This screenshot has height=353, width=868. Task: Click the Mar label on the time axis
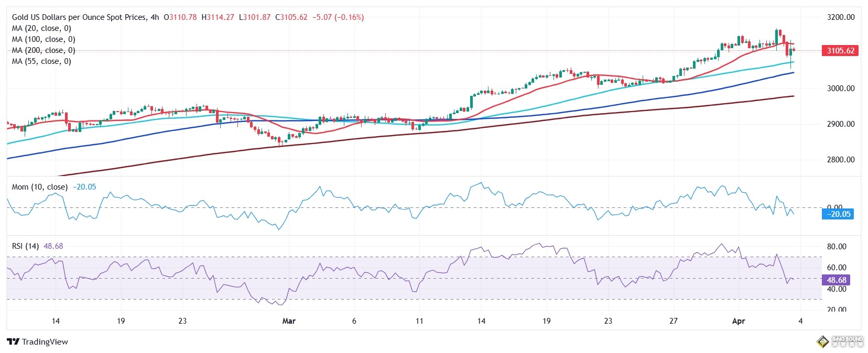coord(289,321)
